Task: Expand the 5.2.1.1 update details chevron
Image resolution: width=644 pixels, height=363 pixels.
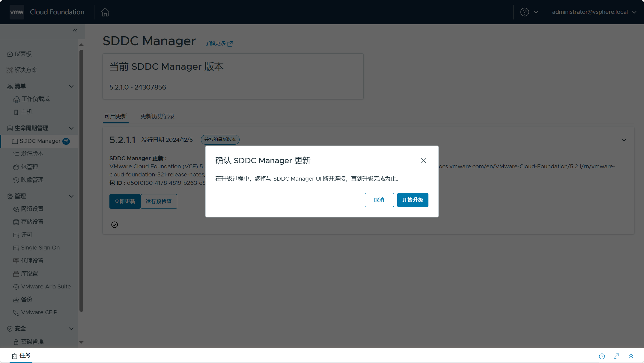Action: [624, 140]
